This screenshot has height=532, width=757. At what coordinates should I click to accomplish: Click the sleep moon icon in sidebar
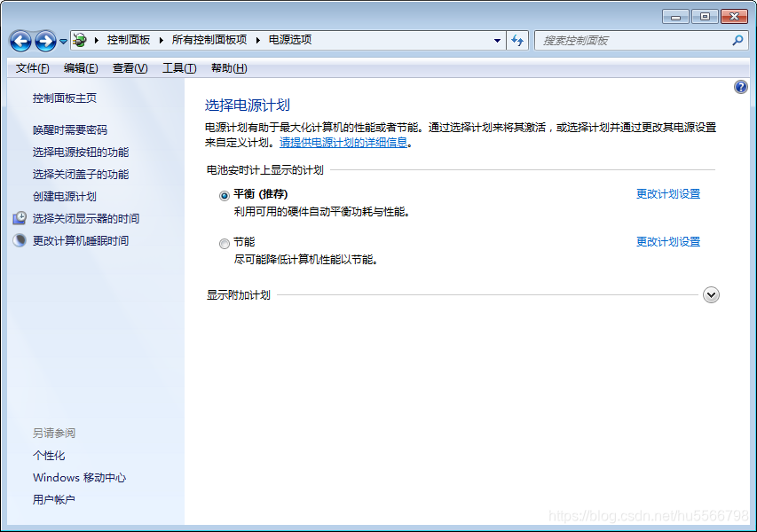[20, 240]
